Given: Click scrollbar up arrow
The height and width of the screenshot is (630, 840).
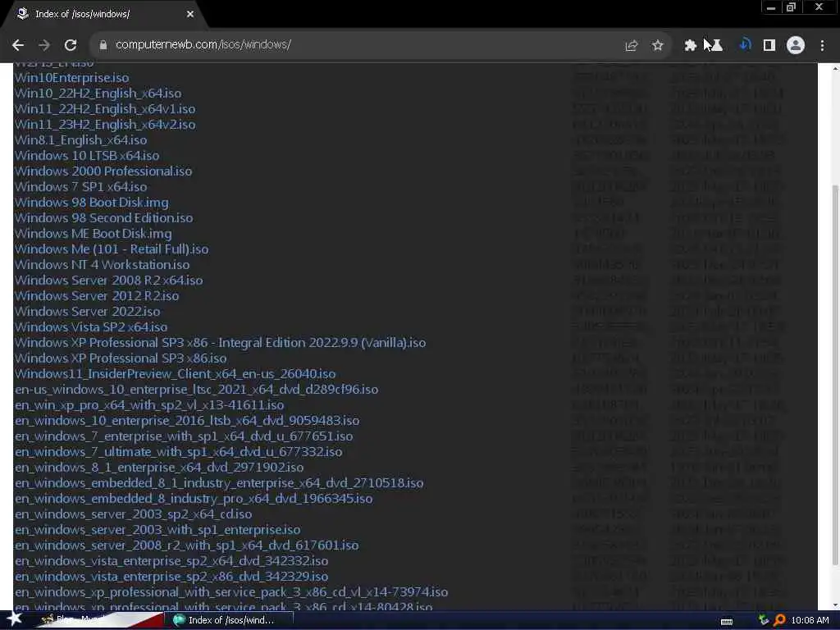Looking at the screenshot, I should pyautogui.click(x=834, y=69).
